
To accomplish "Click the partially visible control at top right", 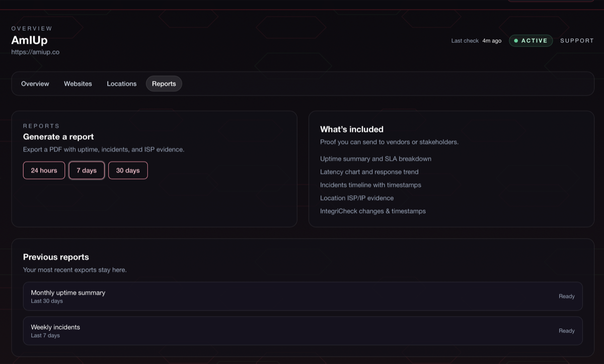I will tap(551, 2).
